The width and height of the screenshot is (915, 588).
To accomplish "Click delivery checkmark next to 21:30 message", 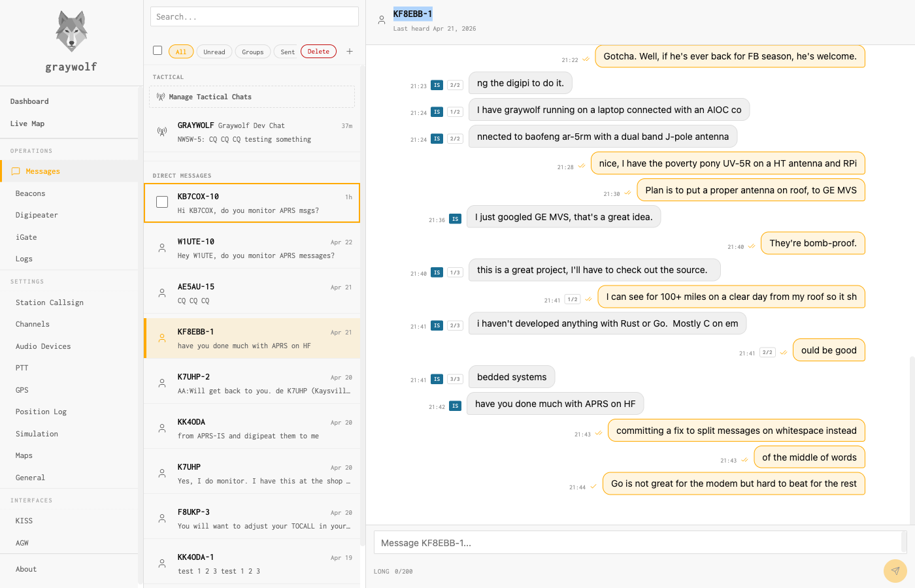I will click(627, 193).
